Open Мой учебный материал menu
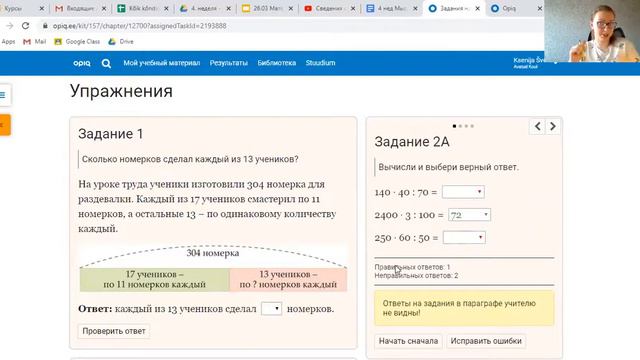640x360 pixels. click(162, 63)
